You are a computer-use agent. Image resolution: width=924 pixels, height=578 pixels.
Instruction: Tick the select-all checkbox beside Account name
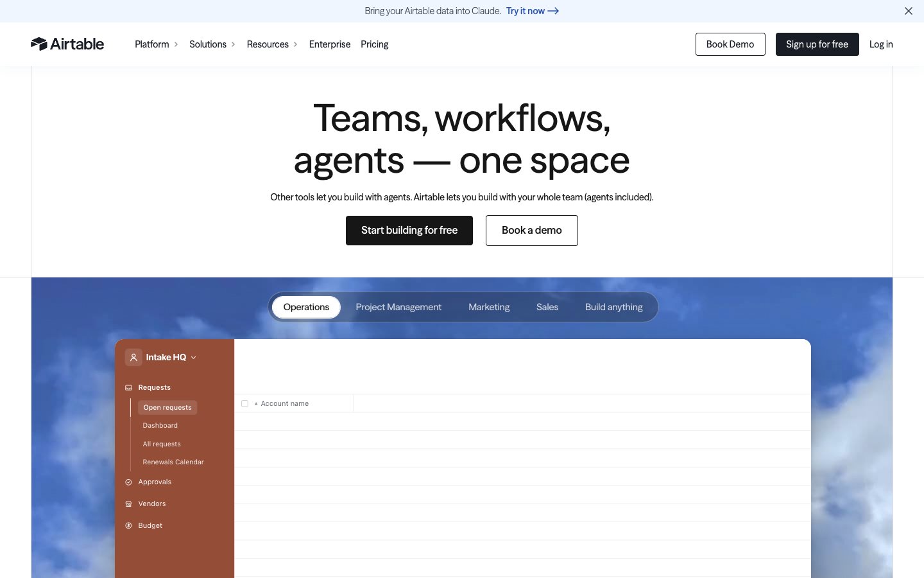click(x=244, y=403)
